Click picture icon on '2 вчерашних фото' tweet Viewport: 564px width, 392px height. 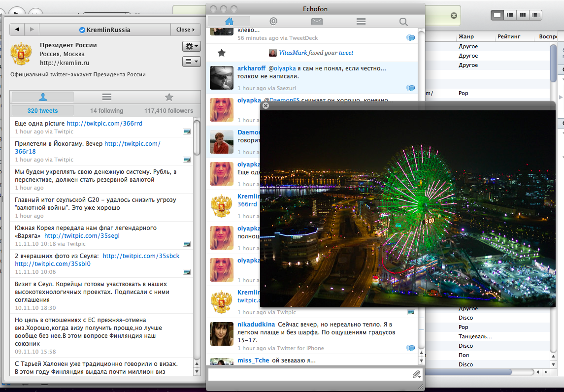click(x=187, y=272)
